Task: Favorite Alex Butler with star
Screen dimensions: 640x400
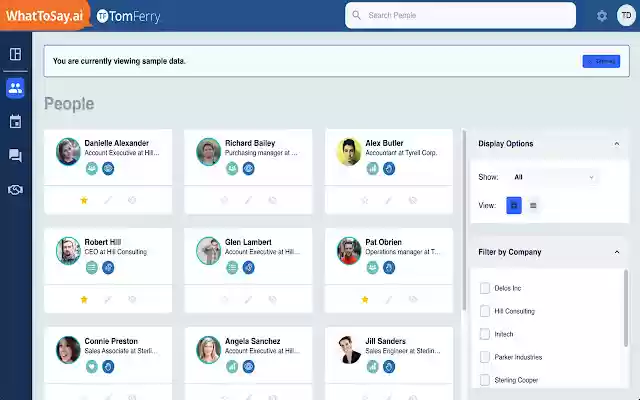Action: click(x=365, y=200)
